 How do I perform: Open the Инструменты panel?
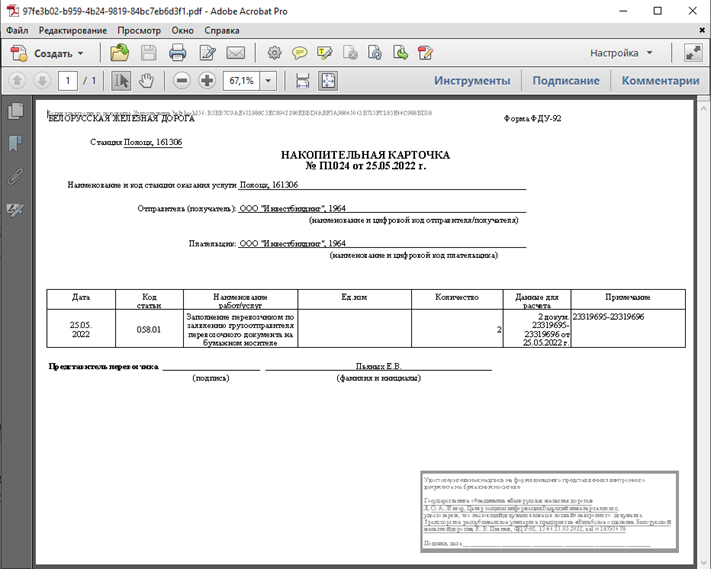click(x=472, y=81)
